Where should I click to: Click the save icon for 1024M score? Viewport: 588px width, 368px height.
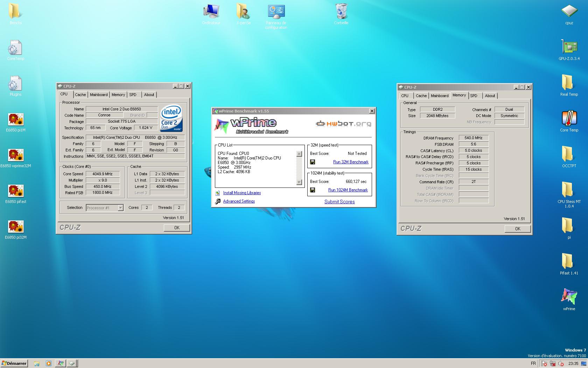pyautogui.click(x=313, y=190)
